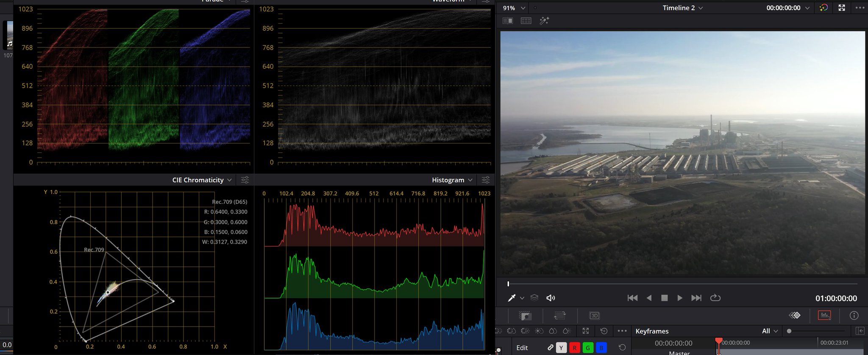Screen dimensions: 868x355
Task: Select the sun-shaped luminance curve icon
Action: point(539,331)
